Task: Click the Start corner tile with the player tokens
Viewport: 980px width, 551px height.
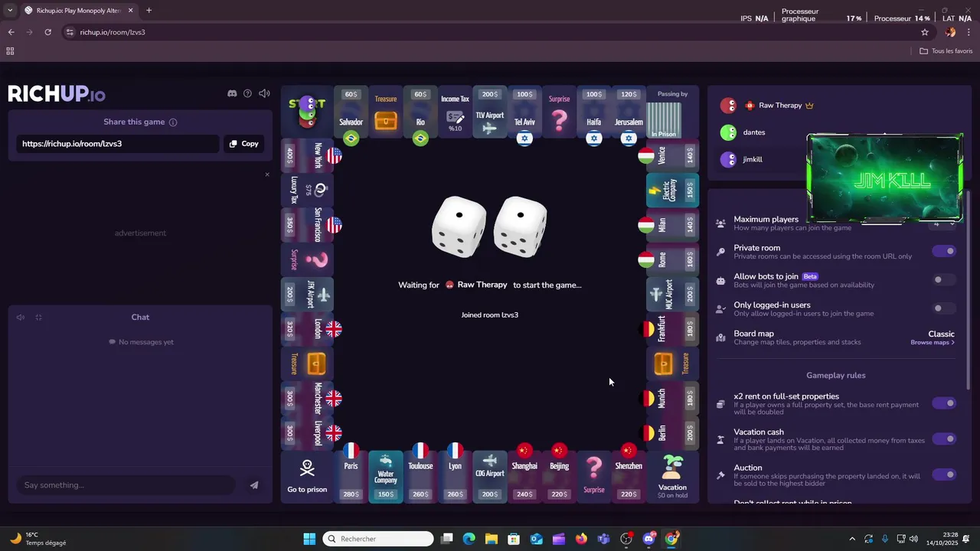Action: pyautogui.click(x=307, y=112)
